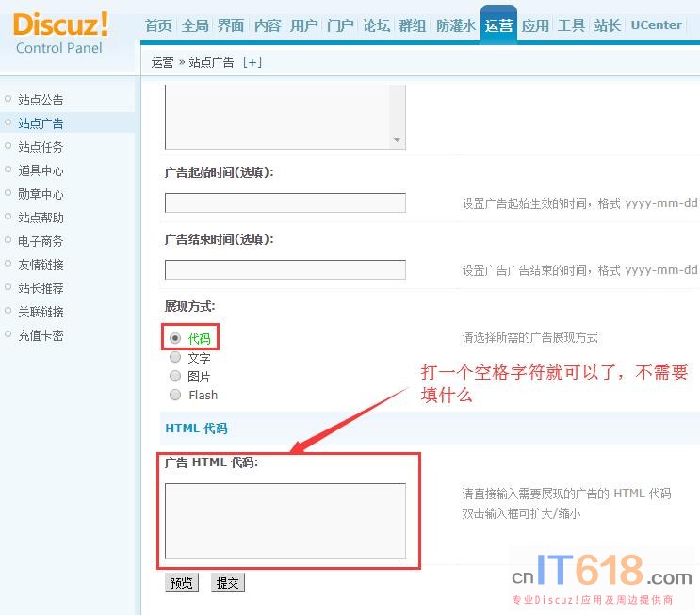Switch to the 内容 tab
Screen dimensions: 700x615
coord(268,25)
